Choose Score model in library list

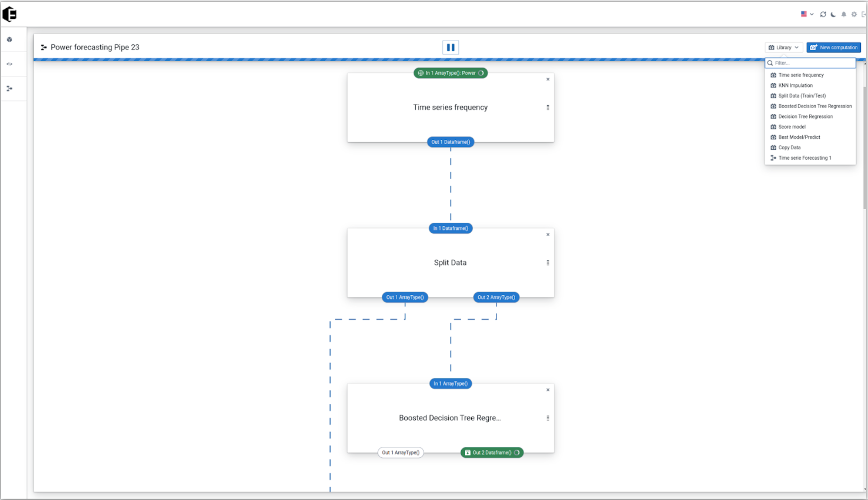coord(792,127)
